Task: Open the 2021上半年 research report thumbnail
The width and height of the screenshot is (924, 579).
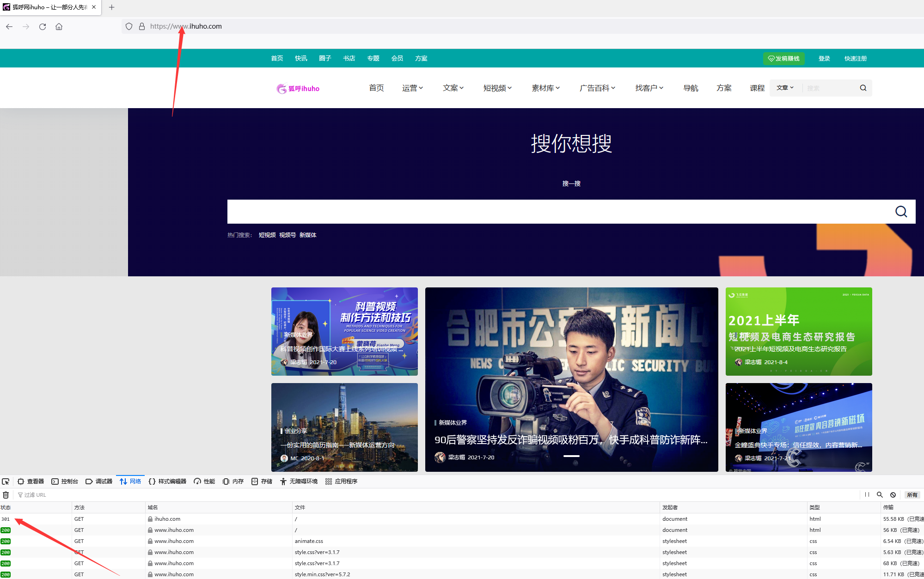Action: point(798,331)
